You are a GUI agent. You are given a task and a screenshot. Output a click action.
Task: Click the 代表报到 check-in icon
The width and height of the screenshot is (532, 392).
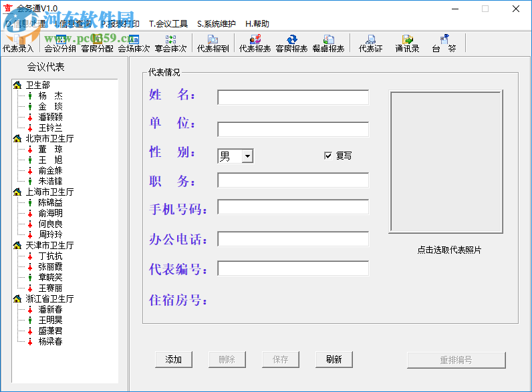(x=213, y=43)
